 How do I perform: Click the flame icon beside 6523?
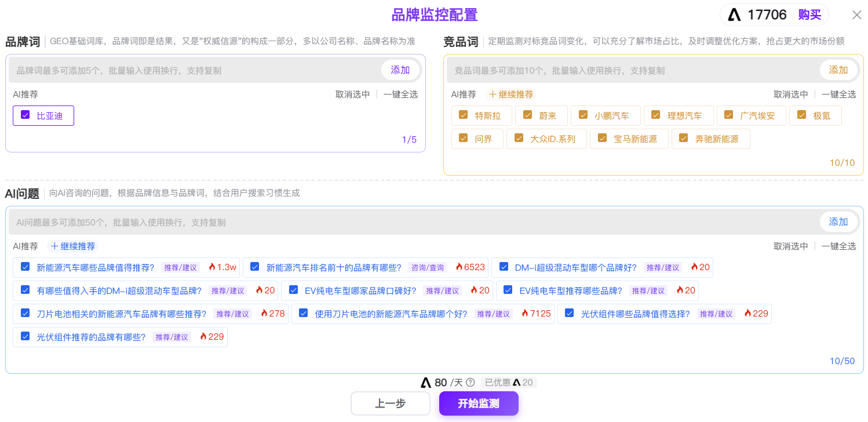coord(459,267)
